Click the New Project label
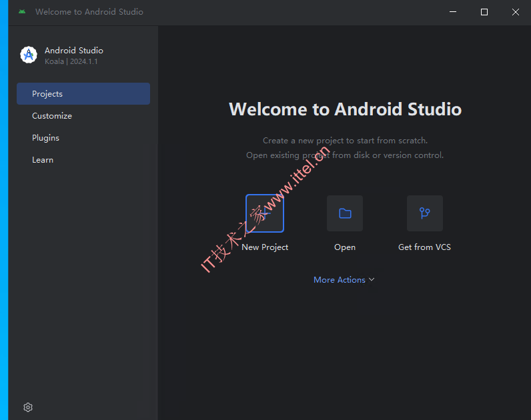Screen dimensions: 531x420 265,247
